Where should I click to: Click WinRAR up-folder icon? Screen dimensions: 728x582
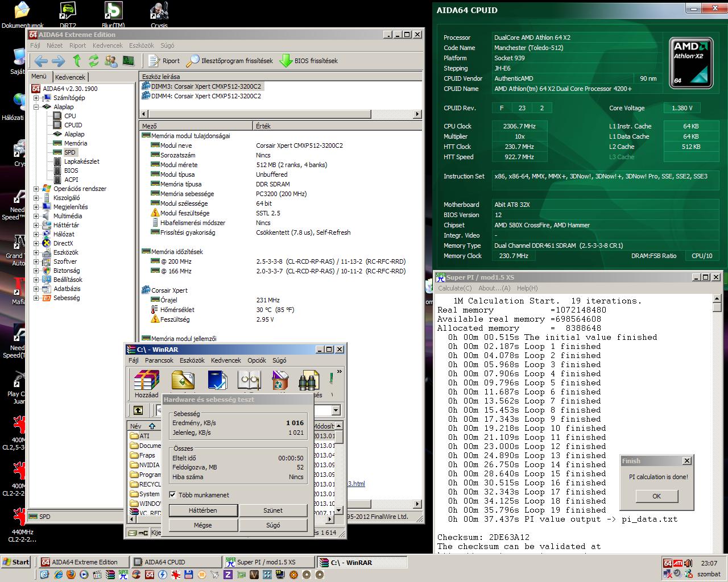pos(138,410)
